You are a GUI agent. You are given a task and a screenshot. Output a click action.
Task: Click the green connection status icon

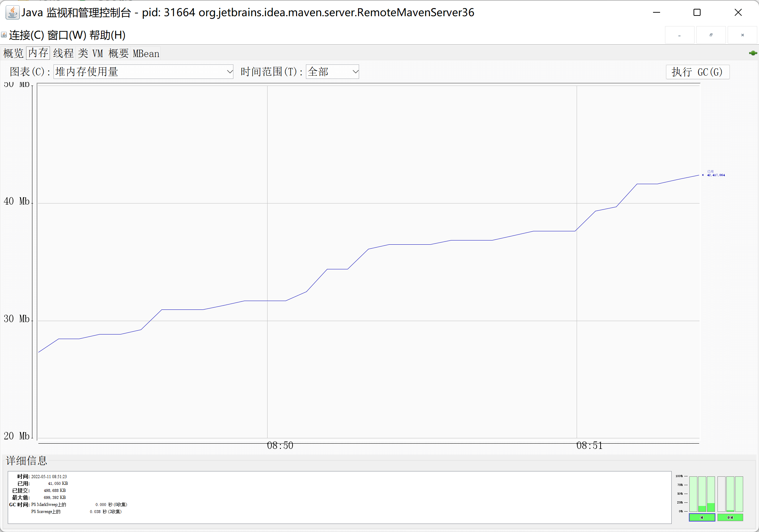(753, 53)
